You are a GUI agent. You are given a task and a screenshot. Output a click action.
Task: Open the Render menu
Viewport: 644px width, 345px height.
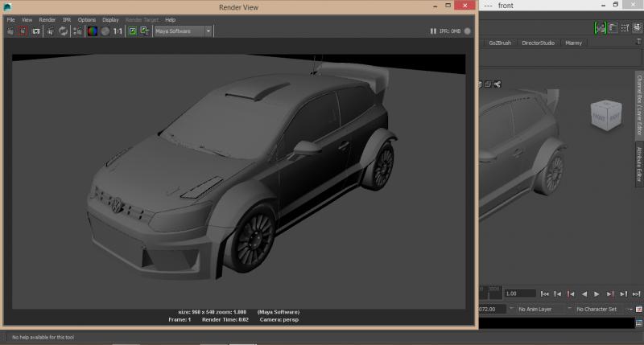click(x=47, y=19)
